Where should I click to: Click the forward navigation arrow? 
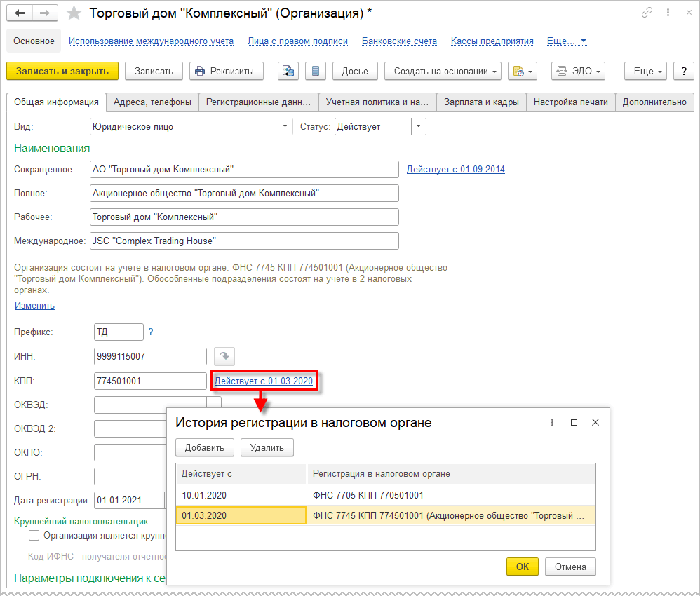coord(45,13)
